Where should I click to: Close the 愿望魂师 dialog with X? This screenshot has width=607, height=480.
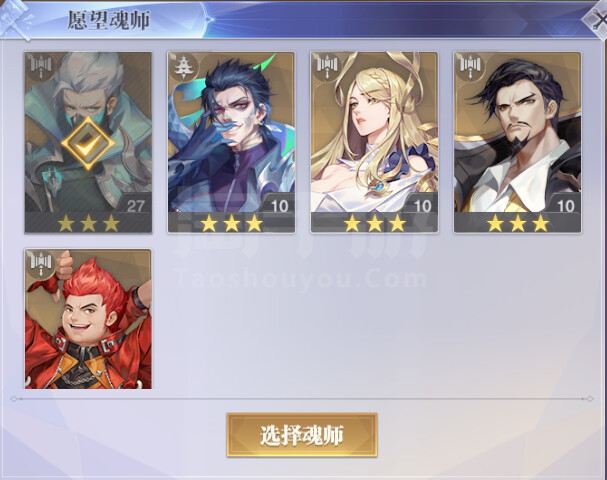pos(597,21)
